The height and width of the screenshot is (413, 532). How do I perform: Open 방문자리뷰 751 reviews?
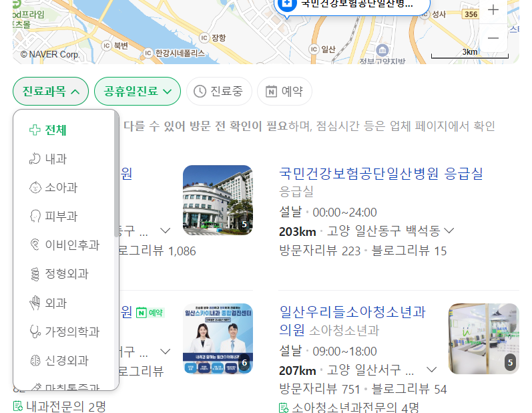[x=320, y=389]
